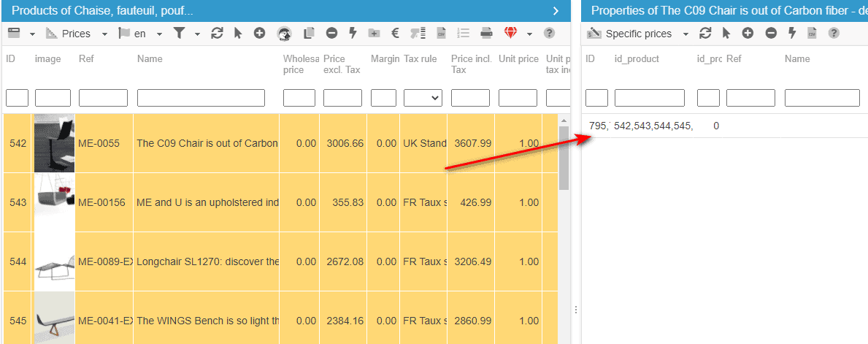Click the lightning bolt icon in Properties toolbar
The image size is (868, 344).
[791, 34]
